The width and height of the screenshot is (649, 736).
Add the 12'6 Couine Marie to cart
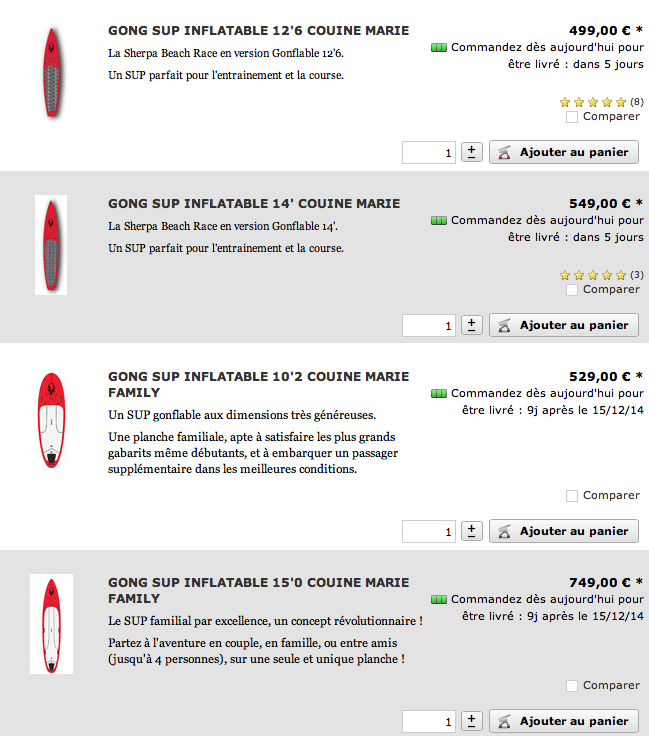[564, 152]
